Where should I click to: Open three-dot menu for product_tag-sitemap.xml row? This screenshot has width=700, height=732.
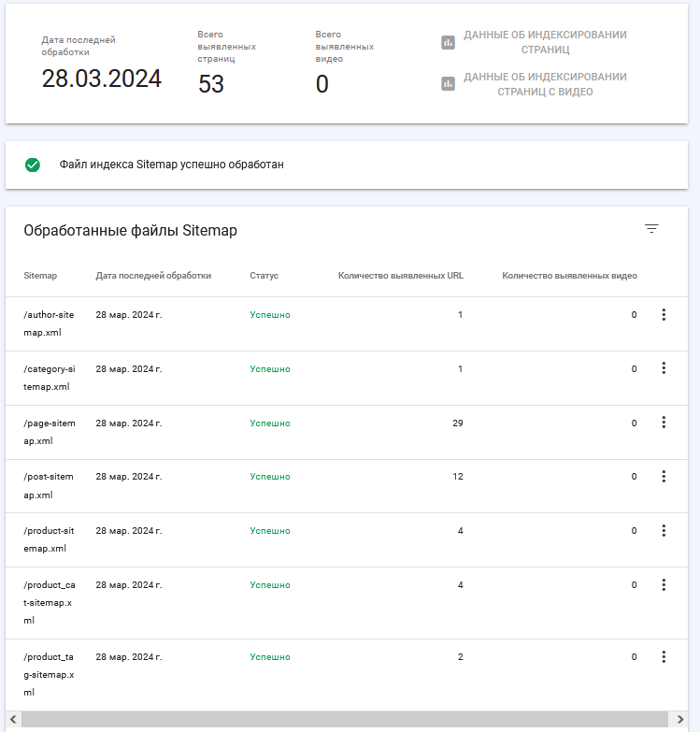click(x=664, y=657)
